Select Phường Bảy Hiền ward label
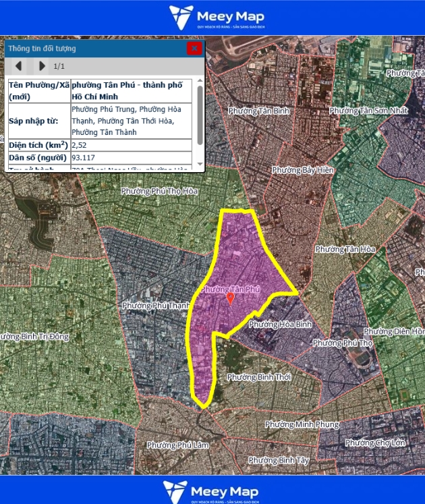The width and height of the screenshot is (425, 504). pyautogui.click(x=302, y=170)
